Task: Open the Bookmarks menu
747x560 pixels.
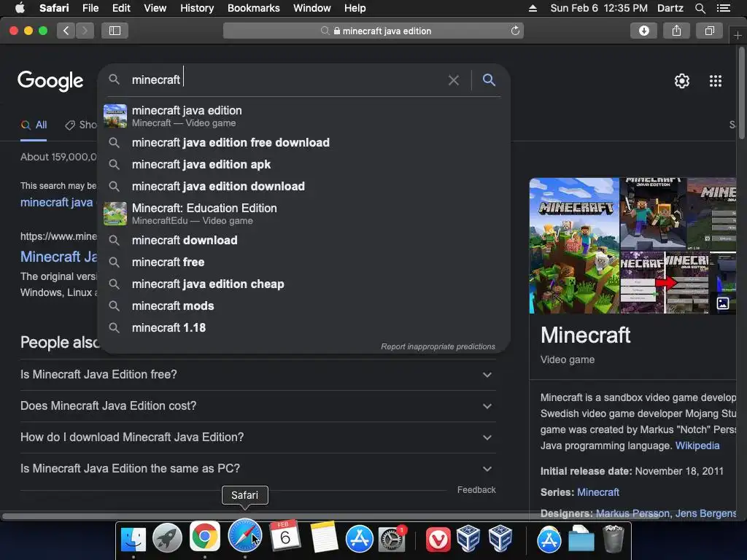Action: coord(253,8)
